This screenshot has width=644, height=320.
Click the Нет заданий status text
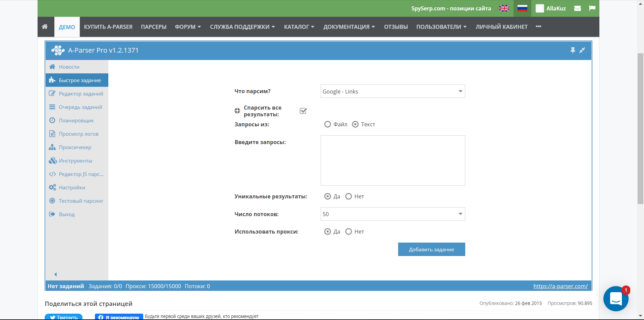click(x=66, y=286)
